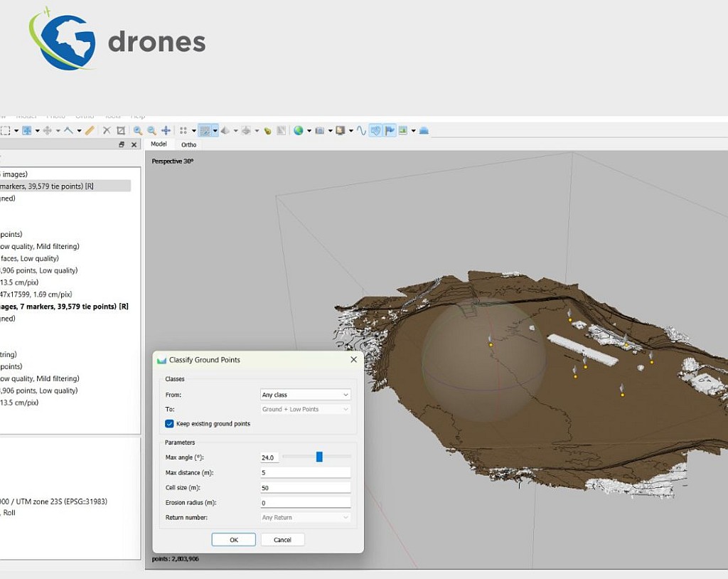Screen dimensions: 728x579
Task: Switch to the Ortho tab
Action: pyautogui.click(x=188, y=144)
